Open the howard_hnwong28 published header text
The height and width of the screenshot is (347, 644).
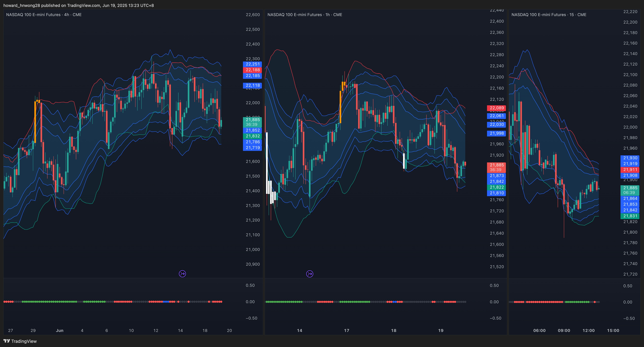(78, 5)
